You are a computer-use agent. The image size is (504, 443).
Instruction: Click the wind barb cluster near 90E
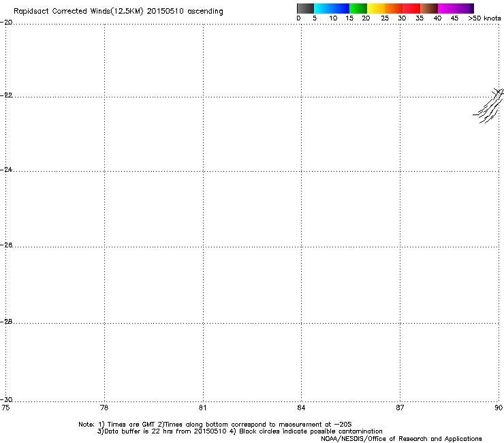488,106
